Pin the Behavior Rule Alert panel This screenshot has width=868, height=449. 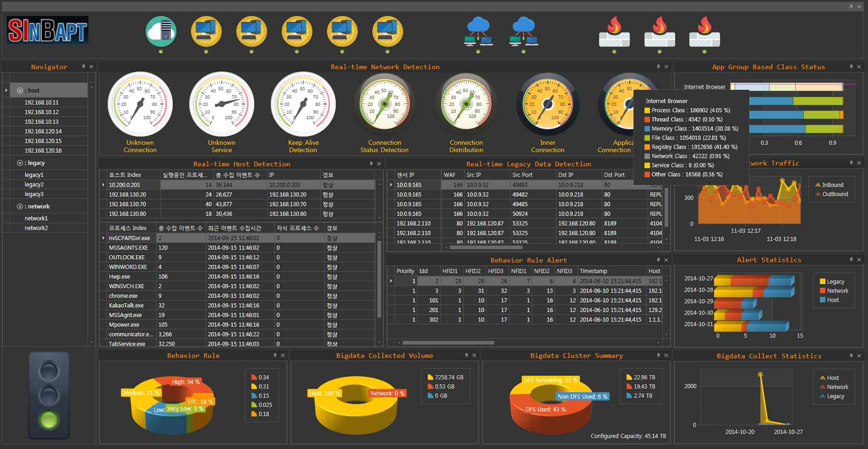[x=658, y=260]
